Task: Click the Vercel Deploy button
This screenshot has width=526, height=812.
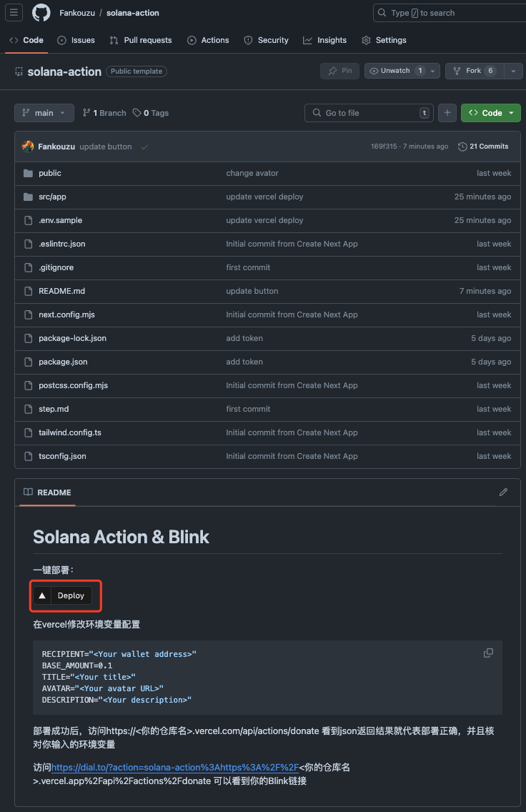Action: (x=63, y=595)
